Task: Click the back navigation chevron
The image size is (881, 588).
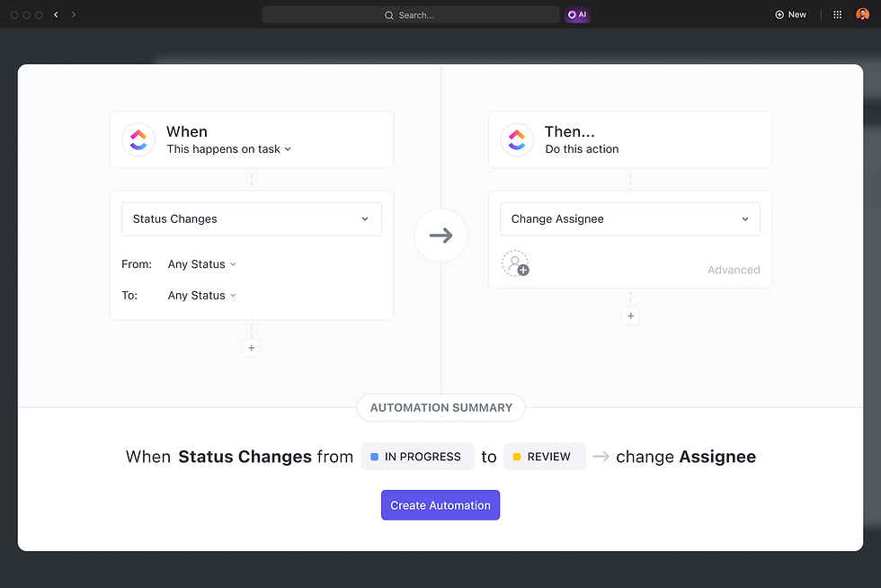Action: click(x=56, y=14)
